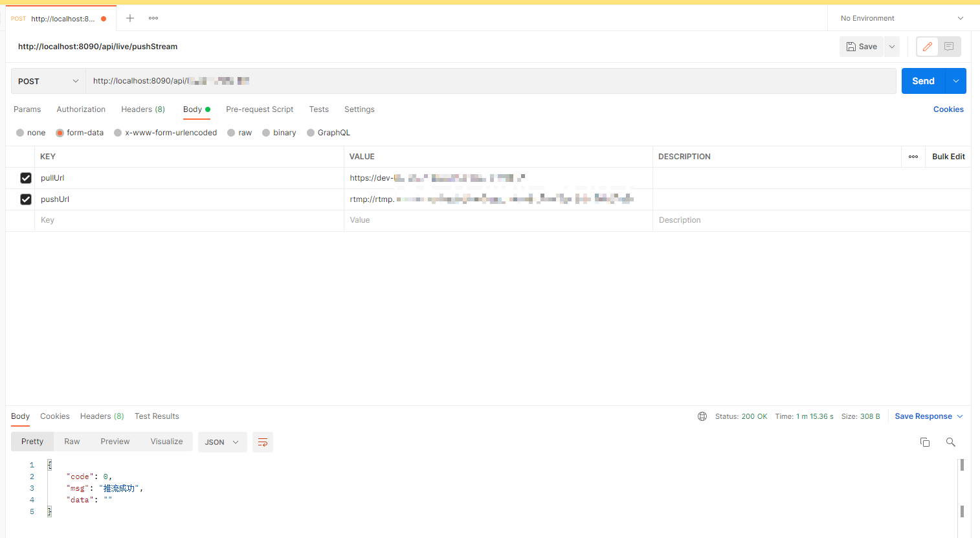Viewport: 980px width, 538px height.
Task: Click the network globe icon
Action: [702, 416]
